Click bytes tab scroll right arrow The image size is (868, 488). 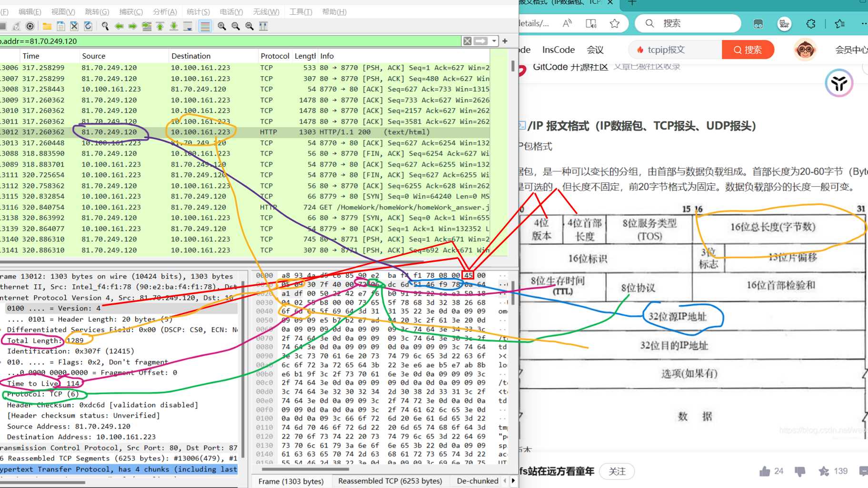click(513, 481)
